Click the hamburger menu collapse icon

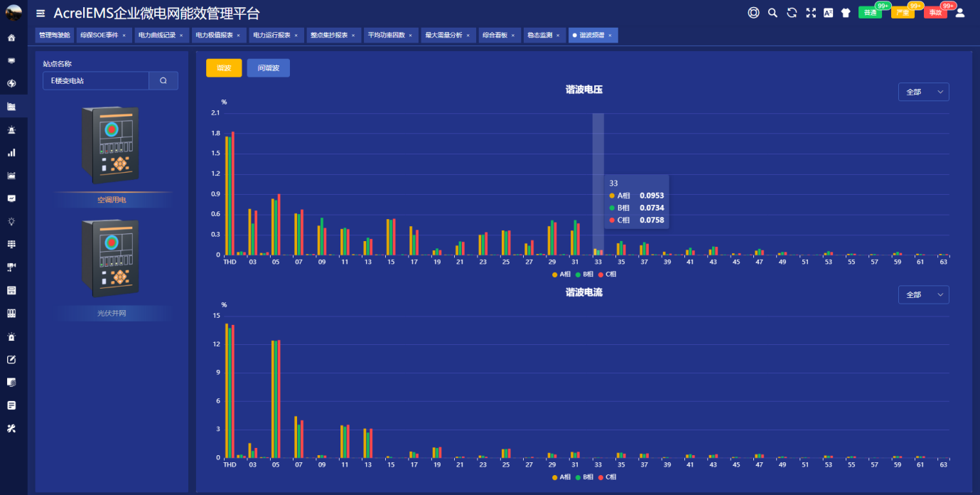point(41,14)
